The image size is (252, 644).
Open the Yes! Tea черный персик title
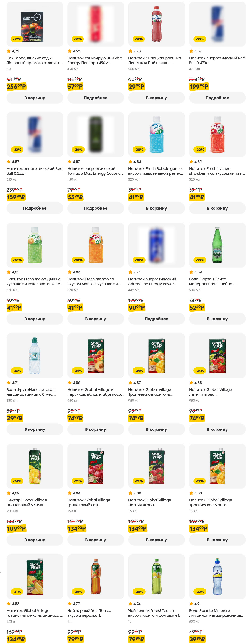point(89,613)
